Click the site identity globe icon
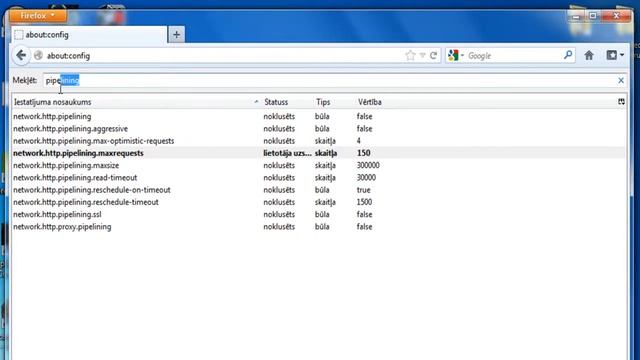The width and height of the screenshot is (640, 360). 38,56
